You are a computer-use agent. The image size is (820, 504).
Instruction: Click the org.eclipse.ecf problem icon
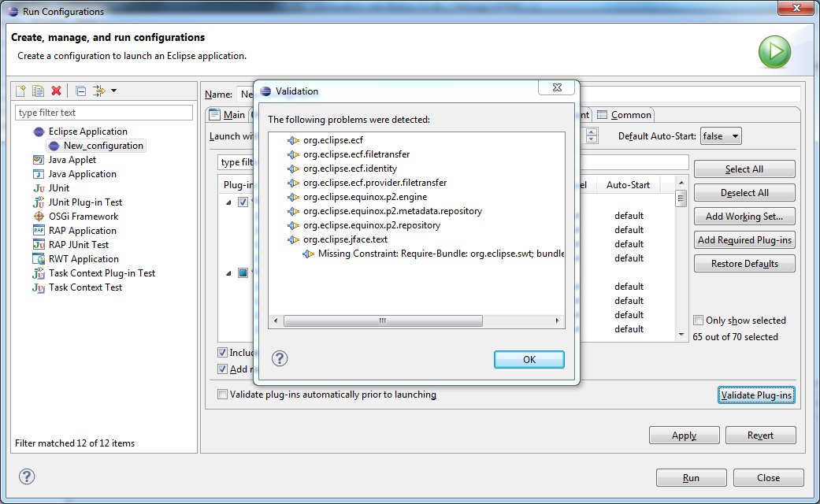click(x=293, y=140)
